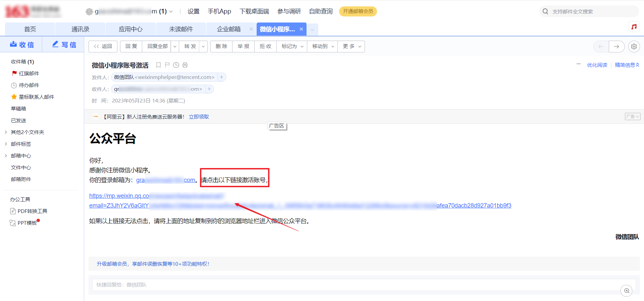Switch to the 首页 tab
Image resolution: width=644 pixels, height=301 pixels.
[30, 29]
